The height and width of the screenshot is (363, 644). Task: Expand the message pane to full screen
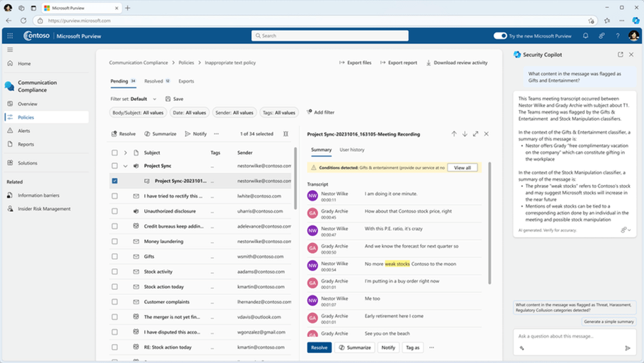pyautogui.click(x=476, y=133)
